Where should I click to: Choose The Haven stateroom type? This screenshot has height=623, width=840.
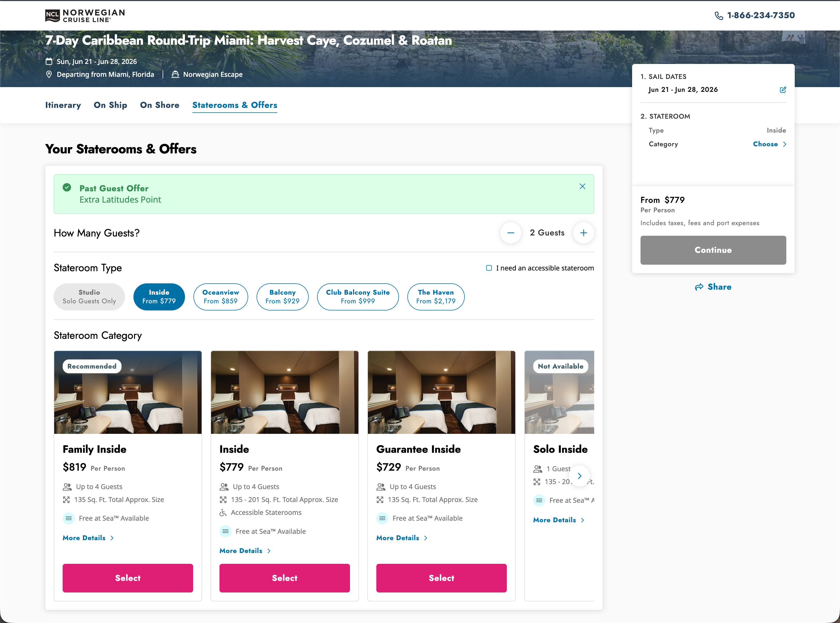coord(436,297)
